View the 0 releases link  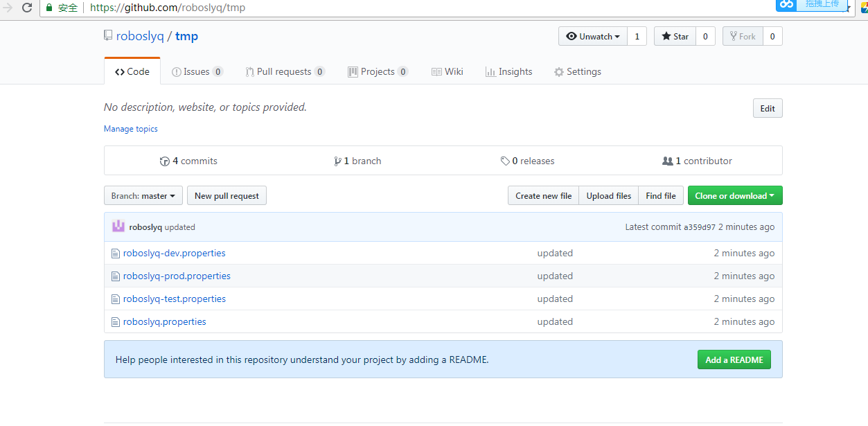(x=528, y=161)
